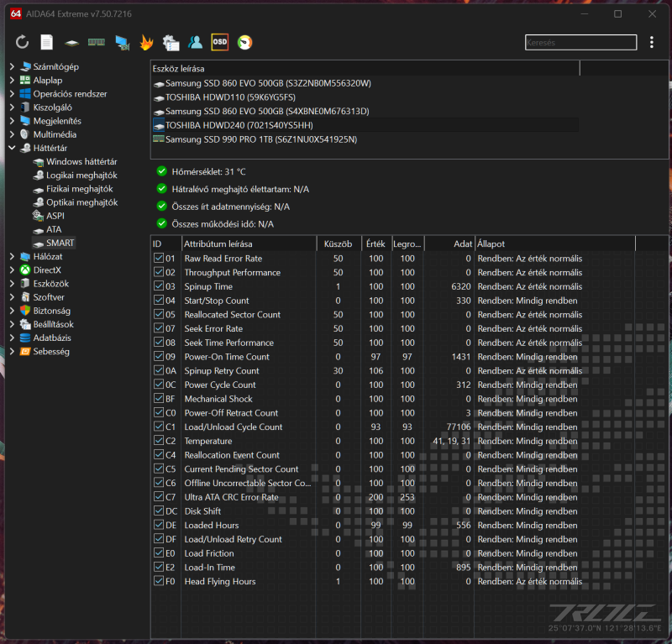
Task: Expand the Sebesség tree node
Action: (x=12, y=351)
